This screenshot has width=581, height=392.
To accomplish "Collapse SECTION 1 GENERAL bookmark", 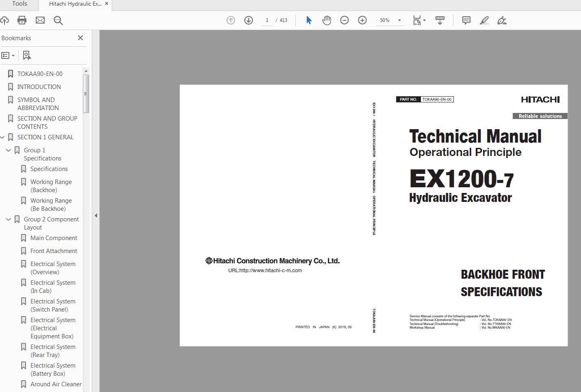I will point(2,137).
